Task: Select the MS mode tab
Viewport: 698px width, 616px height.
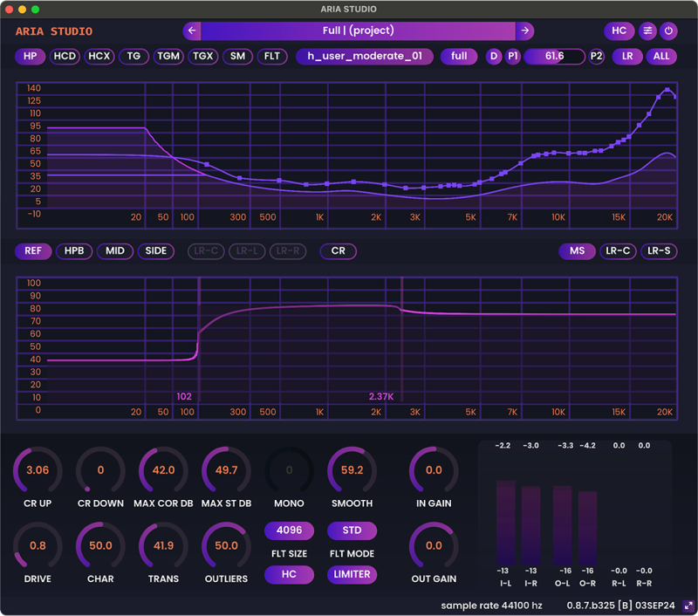Action: pos(577,251)
